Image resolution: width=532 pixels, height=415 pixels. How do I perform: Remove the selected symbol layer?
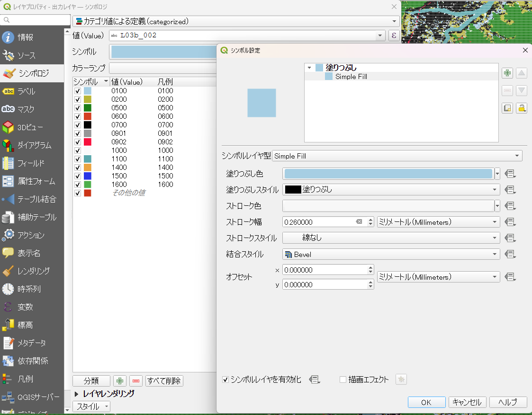click(x=507, y=90)
